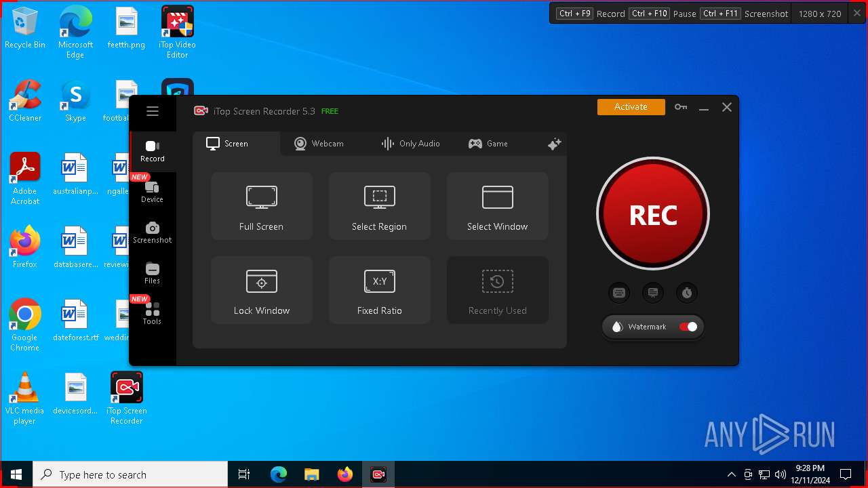Minimize the iTop Screen Recorder window
The image size is (868, 488).
pyautogui.click(x=704, y=108)
